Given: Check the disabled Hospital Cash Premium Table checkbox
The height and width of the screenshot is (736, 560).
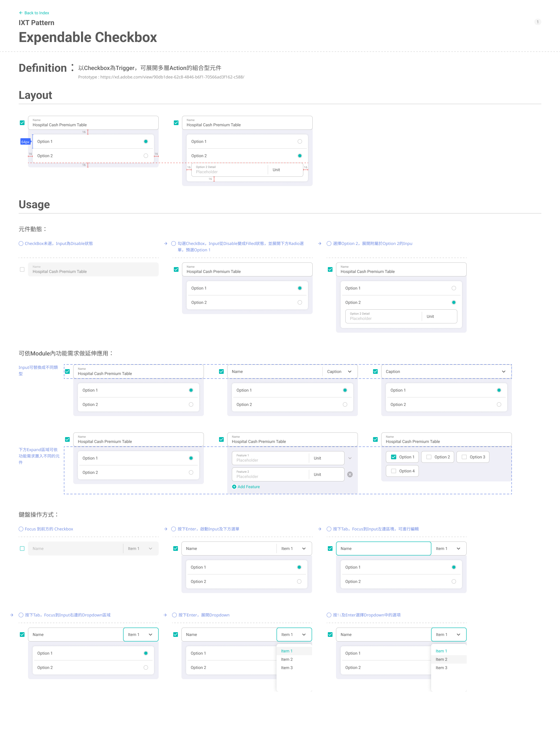Looking at the screenshot, I should [22, 269].
